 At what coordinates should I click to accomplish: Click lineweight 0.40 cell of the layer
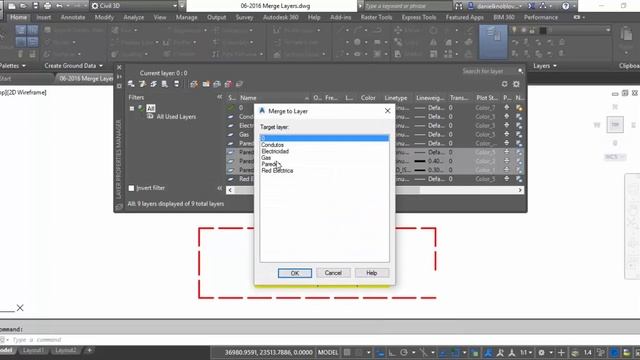(x=429, y=161)
